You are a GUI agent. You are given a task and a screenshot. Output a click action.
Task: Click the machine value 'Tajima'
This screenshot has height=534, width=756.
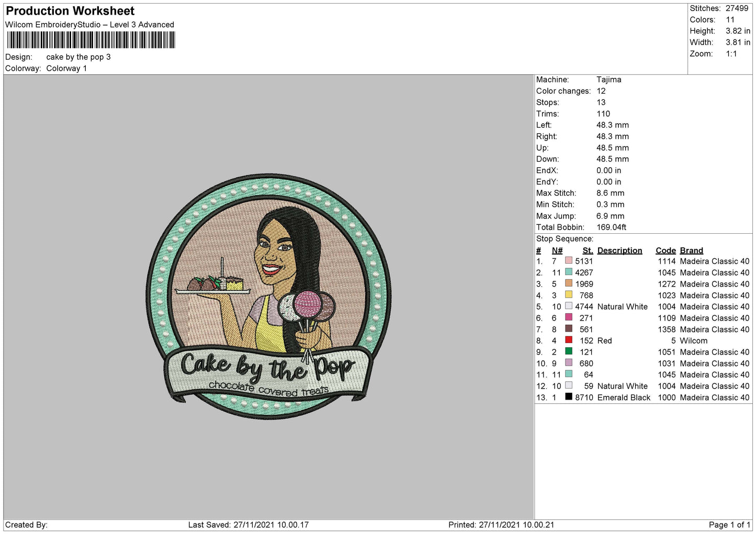(609, 79)
